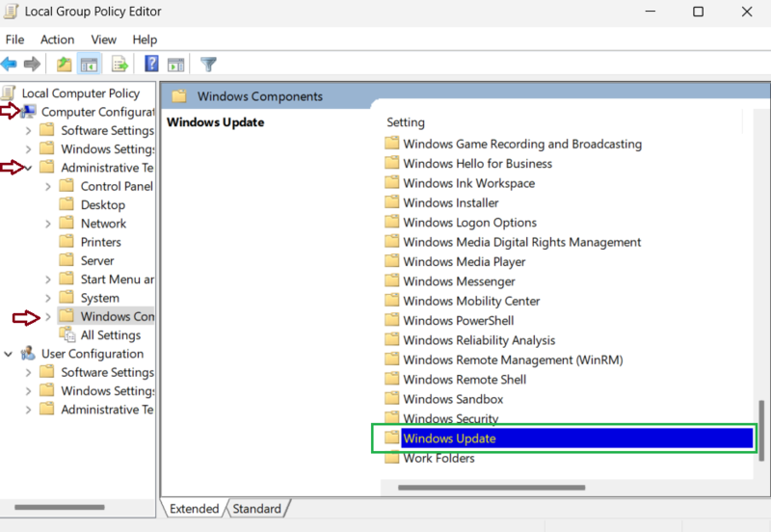This screenshot has height=532, width=771.
Task: Click the Export List toolbar icon
Action: tap(120, 65)
